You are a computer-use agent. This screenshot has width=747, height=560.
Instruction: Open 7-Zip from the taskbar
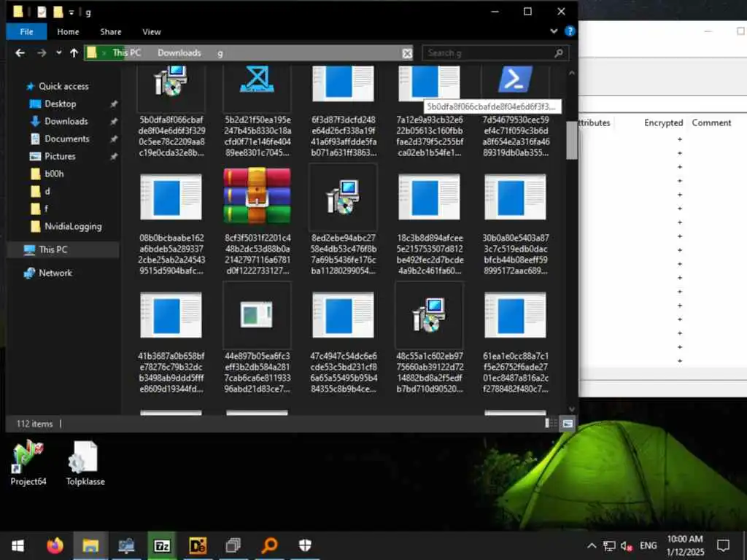point(162,545)
